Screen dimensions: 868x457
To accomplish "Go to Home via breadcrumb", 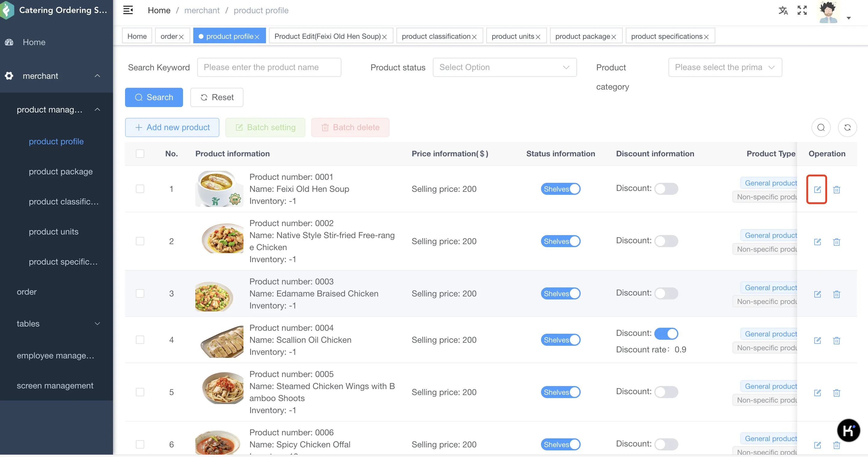I will (159, 11).
